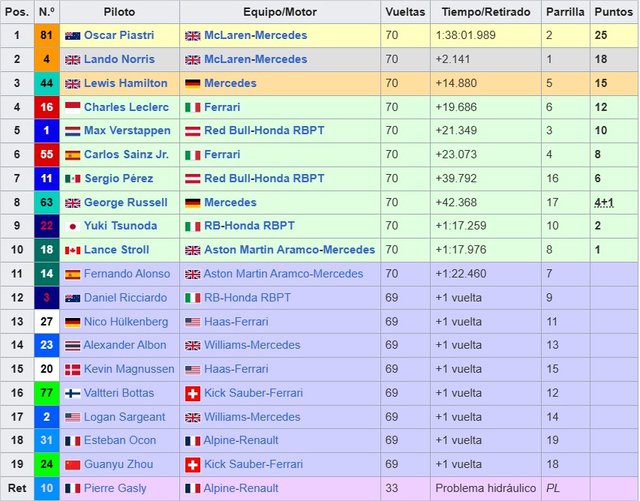Viewport: 640px width, 501px height.
Task: Click the orange number 81 cell
Action: (x=47, y=36)
